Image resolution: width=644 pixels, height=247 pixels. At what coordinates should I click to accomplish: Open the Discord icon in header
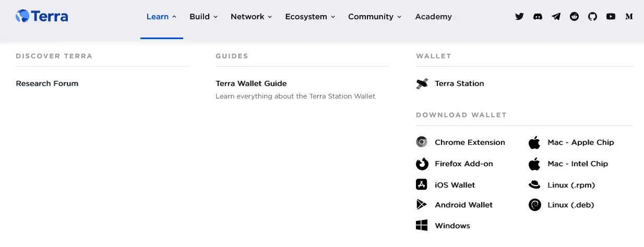tap(538, 17)
